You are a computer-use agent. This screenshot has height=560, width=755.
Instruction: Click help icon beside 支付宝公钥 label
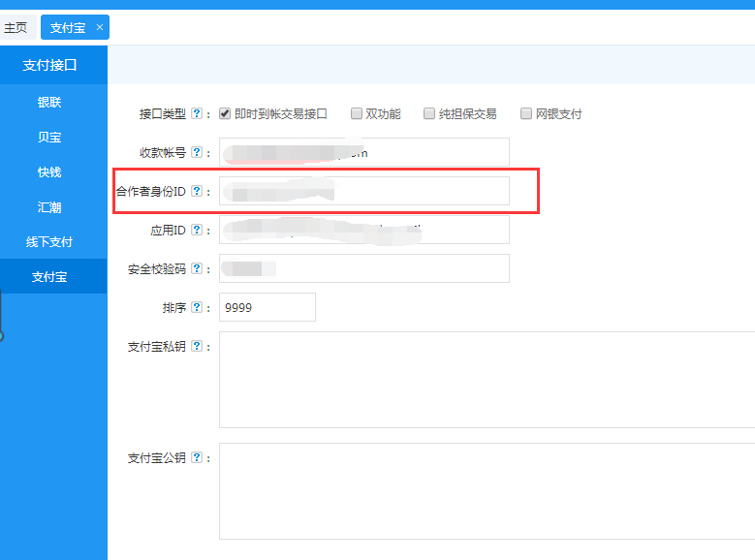click(x=197, y=457)
